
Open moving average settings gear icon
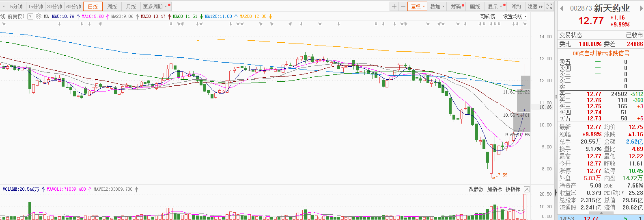point(39,16)
